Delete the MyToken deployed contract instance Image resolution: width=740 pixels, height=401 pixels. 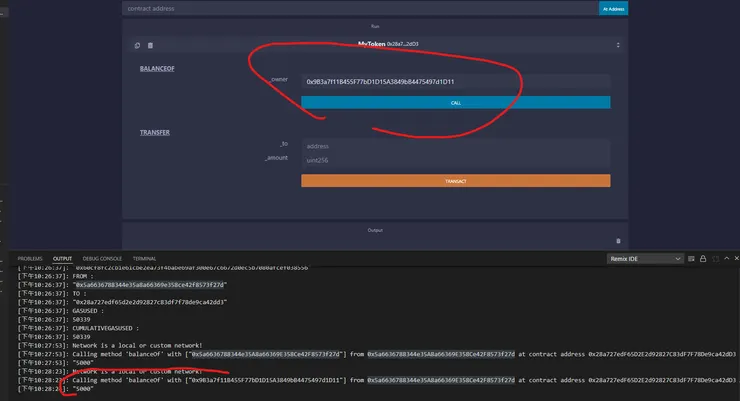150,45
